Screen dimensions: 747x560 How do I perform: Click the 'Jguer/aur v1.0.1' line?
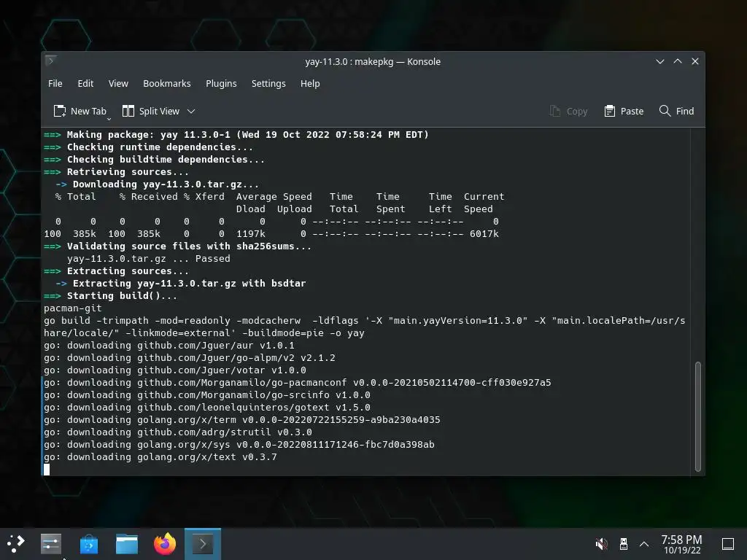pyautogui.click(x=169, y=345)
